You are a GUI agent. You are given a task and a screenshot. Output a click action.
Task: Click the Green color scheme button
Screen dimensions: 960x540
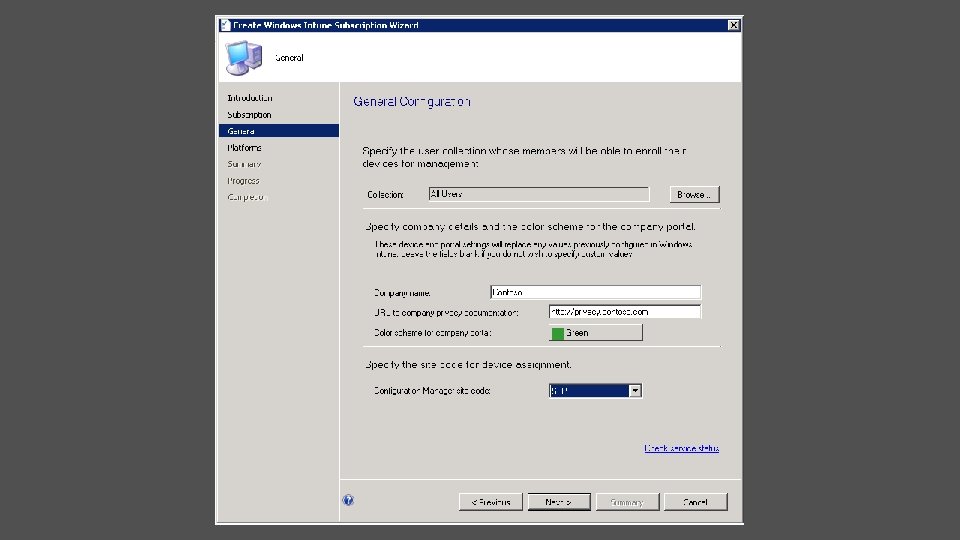[x=596, y=332]
